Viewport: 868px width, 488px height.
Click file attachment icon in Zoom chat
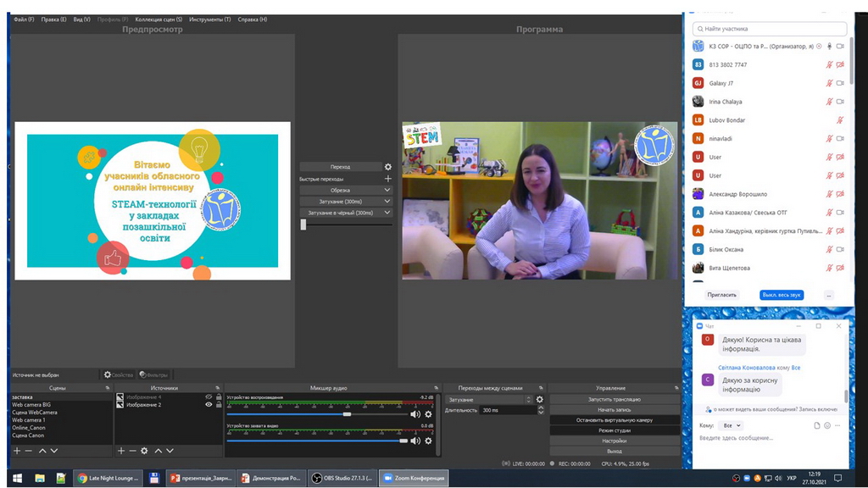[x=816, y=425]
